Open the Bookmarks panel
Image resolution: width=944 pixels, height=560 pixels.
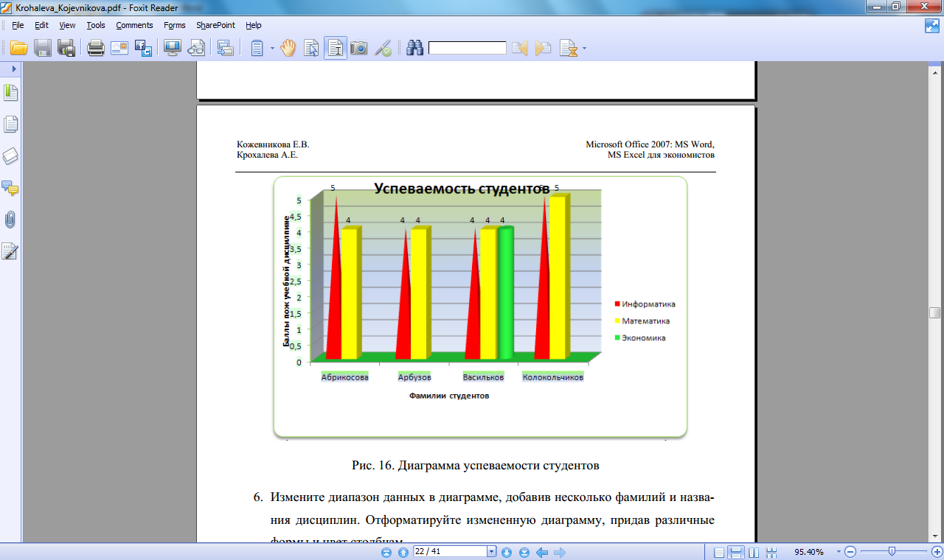[10, 93]
